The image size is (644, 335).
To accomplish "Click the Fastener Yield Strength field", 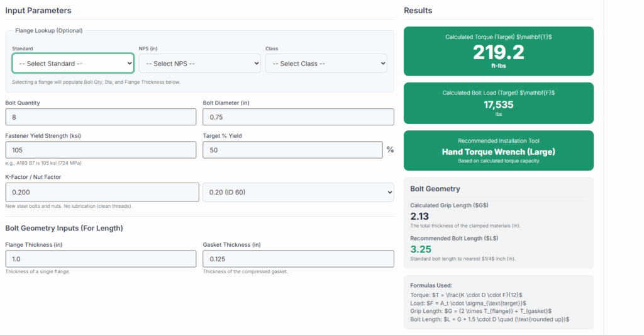I will click(101, 150).
